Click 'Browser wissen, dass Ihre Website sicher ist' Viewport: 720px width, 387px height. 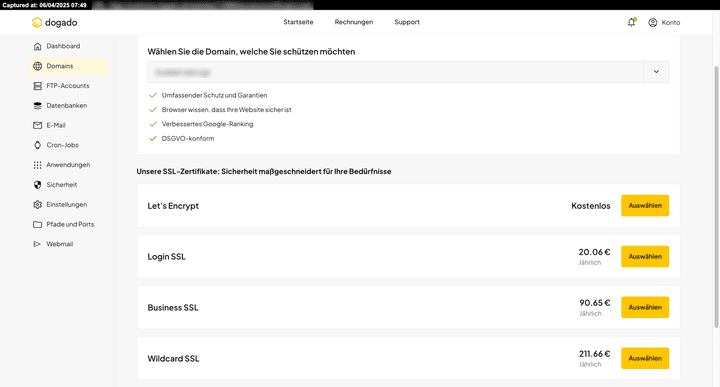pyautogui.click(x=226, y=110)
